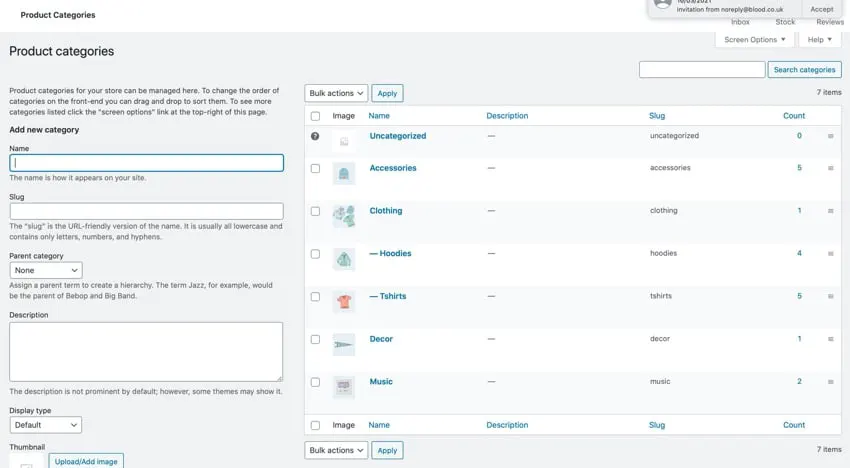The image size is (850, 468).
Task: Click the Music product count 2
Action: [x=799, y=382]
